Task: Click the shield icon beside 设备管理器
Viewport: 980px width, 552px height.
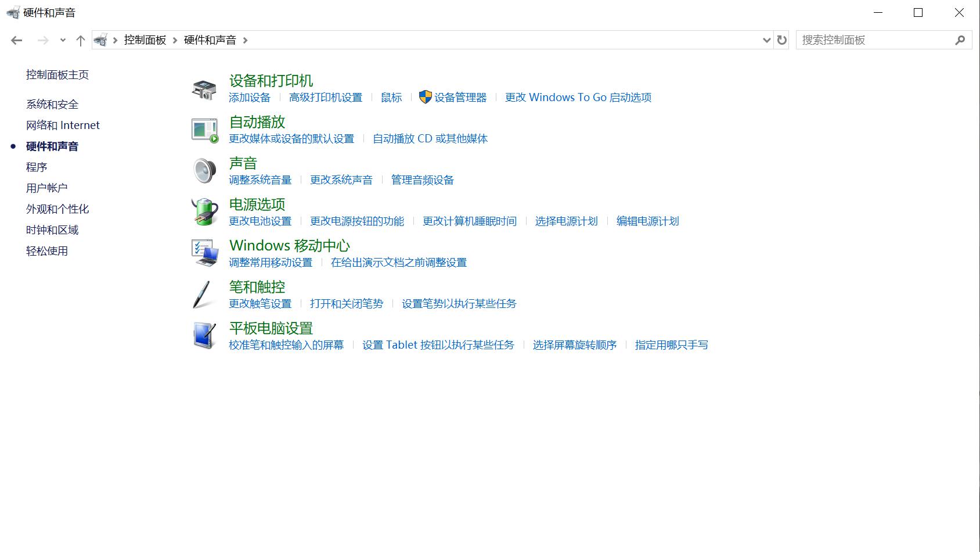Action: tap(426, 97)
